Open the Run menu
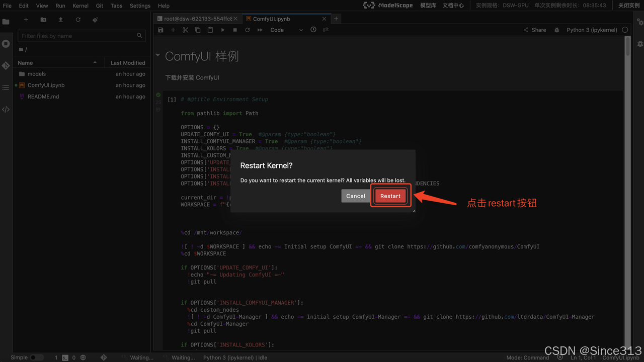Viewport: 644px width, 362px height. pos(60,6)
